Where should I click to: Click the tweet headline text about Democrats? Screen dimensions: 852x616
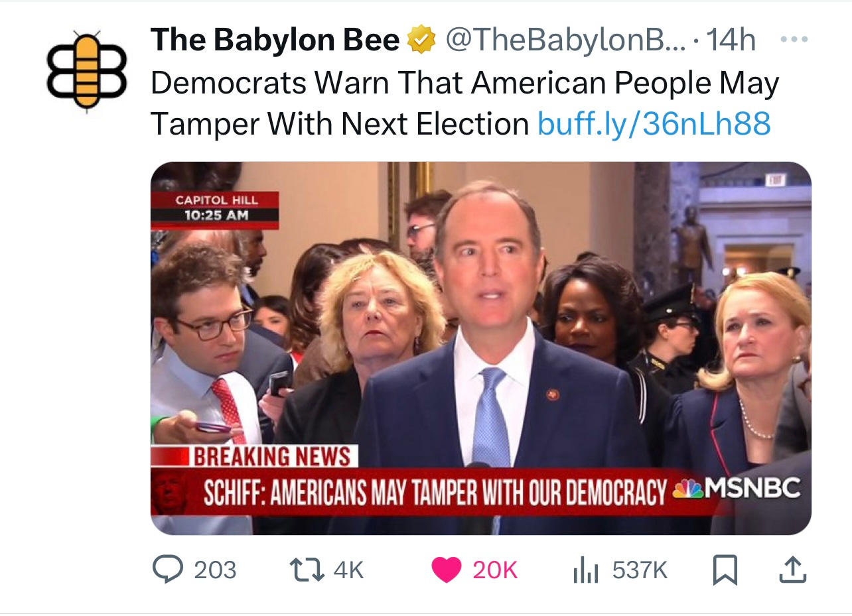click(x=464, y=103)
